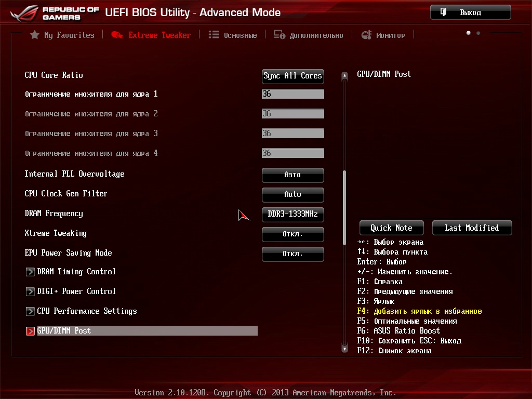Go to the Дополнительно tab

(309, 35)
